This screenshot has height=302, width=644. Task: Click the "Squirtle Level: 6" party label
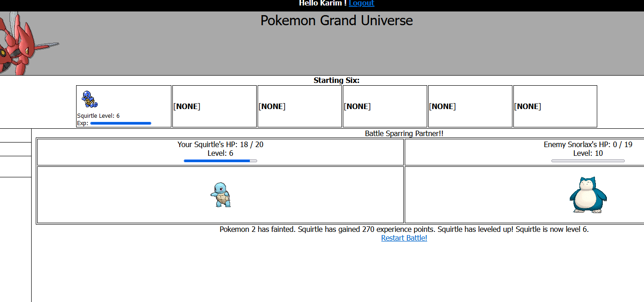click(x=98, y=116)
